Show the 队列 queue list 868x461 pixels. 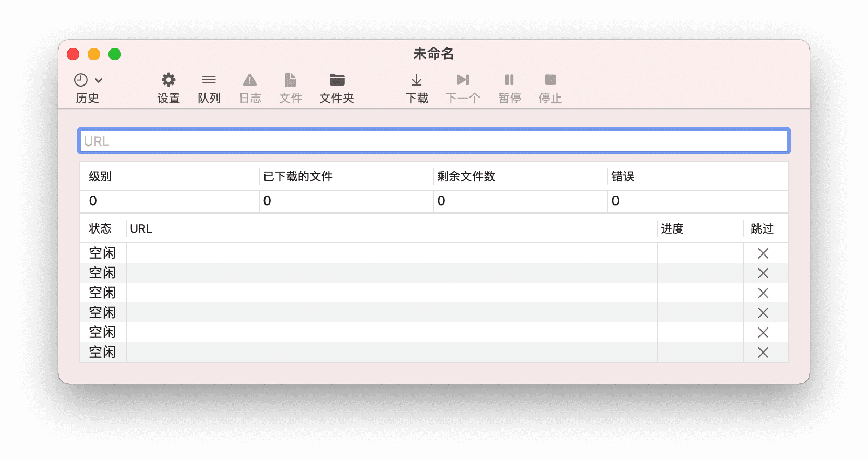coord(209,80)
